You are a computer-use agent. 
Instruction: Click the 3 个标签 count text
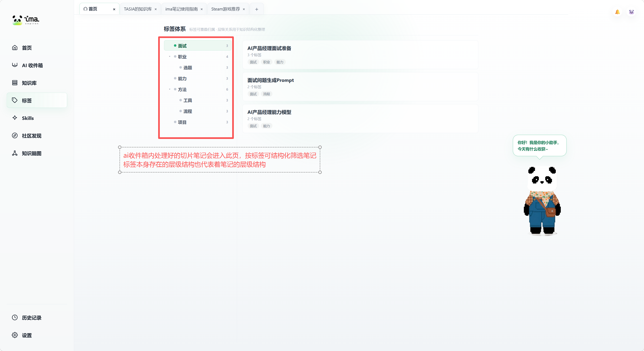(254, 55)
